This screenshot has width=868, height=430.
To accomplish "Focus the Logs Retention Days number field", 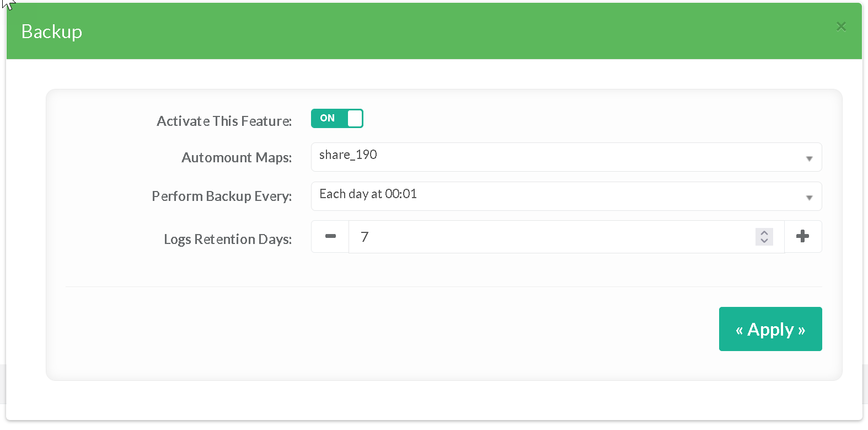I will tap(551, 237).
